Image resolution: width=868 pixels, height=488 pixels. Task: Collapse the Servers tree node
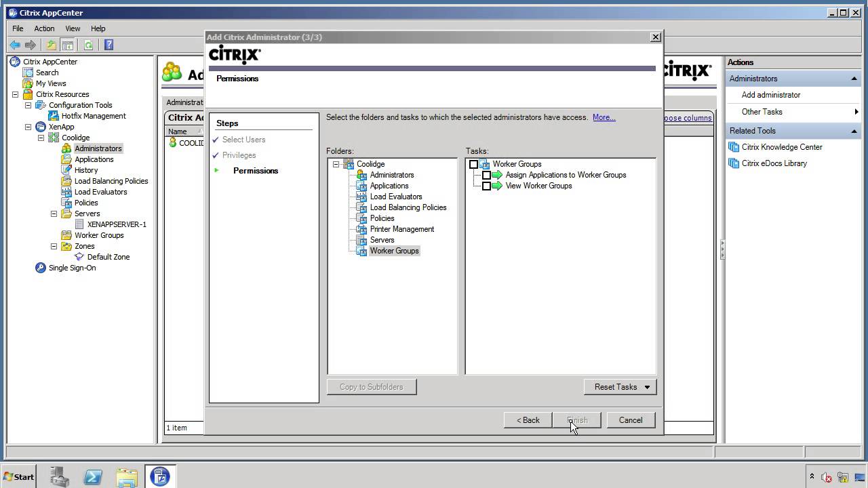coord(54,213)
